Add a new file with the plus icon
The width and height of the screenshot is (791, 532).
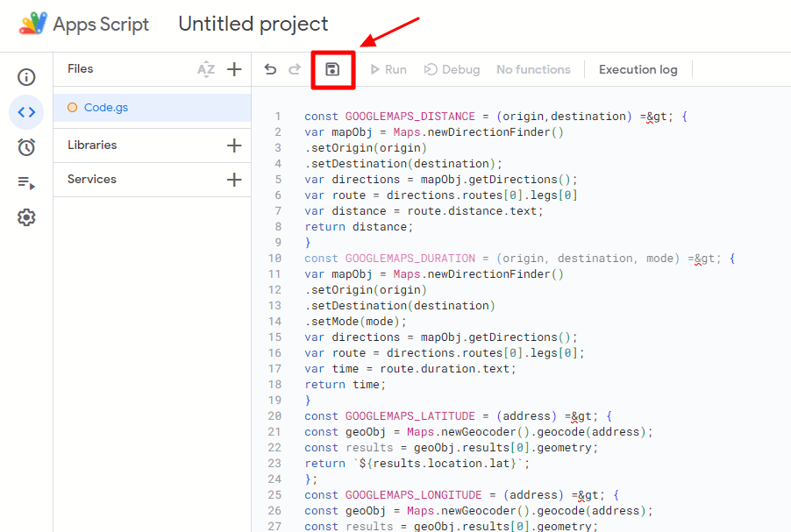(x=234, y=68)
